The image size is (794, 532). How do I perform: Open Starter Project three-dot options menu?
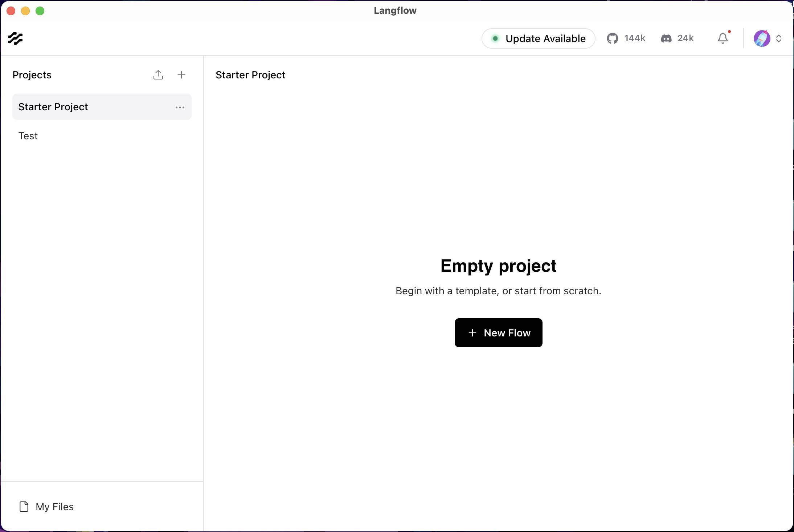[180, 107]
